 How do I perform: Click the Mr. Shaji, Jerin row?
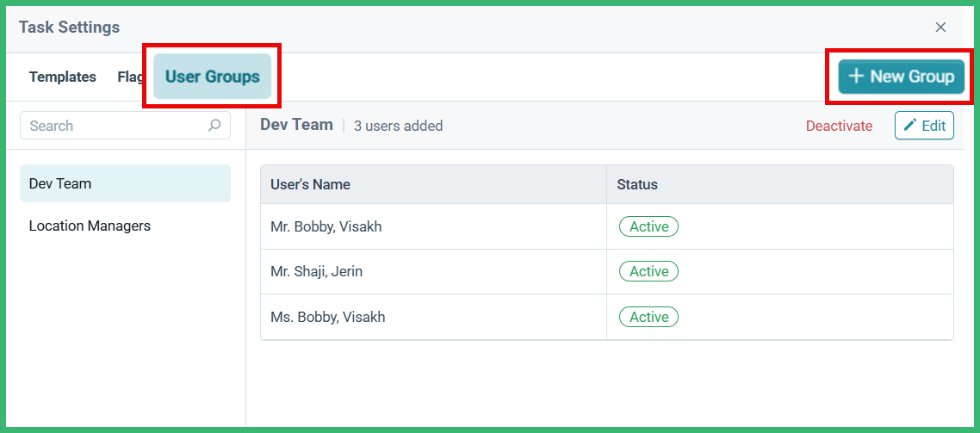click(x=607, y=271)
